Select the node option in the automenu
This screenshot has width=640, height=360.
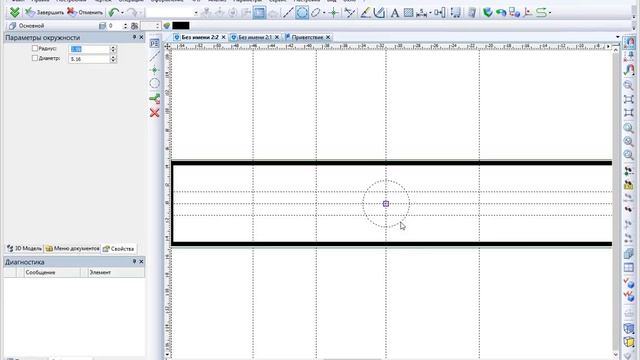point(154,70)
